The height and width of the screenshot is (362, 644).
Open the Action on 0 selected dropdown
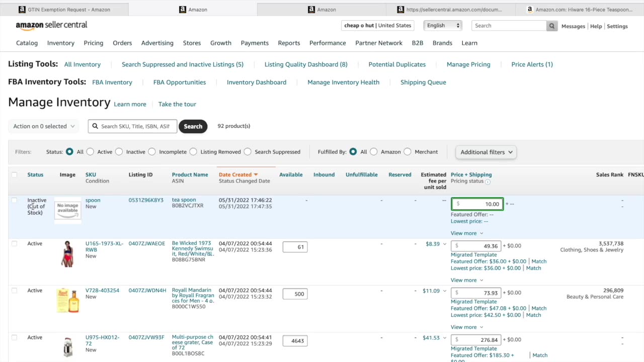pyautogui.click(x=44, y=126)
